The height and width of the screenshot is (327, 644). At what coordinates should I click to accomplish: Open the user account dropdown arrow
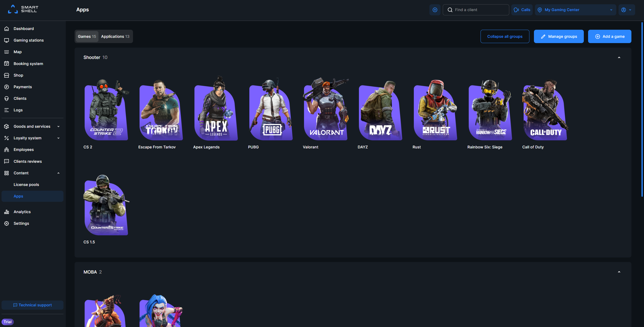pos(630,10)
